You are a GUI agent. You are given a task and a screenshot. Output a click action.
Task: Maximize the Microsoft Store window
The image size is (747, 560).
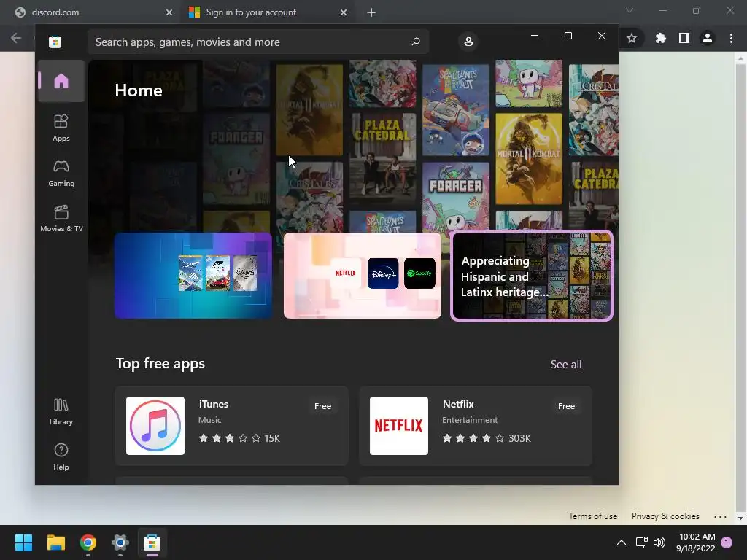[x=568, y=36]
